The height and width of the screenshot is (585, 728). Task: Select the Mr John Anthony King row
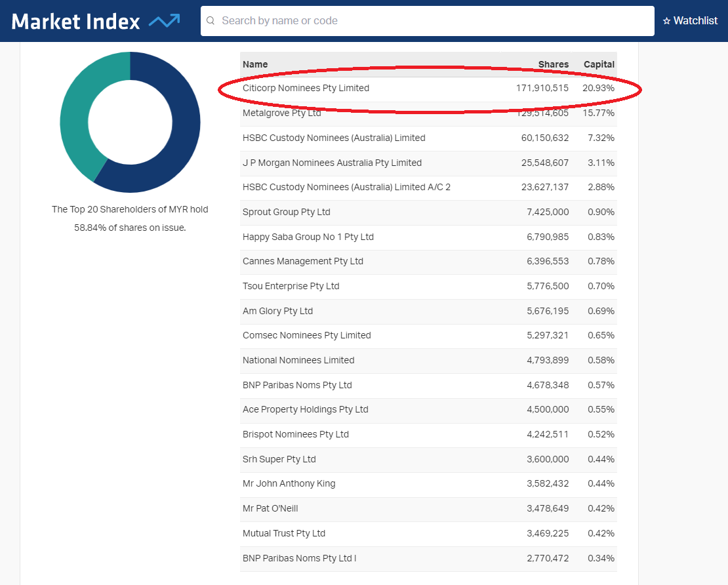pos(289,483)
